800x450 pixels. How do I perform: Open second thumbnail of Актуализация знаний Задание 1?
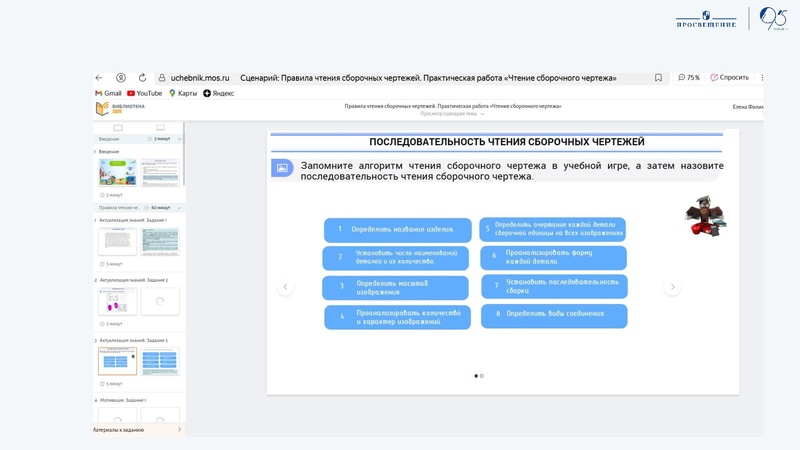coord(160,241)
